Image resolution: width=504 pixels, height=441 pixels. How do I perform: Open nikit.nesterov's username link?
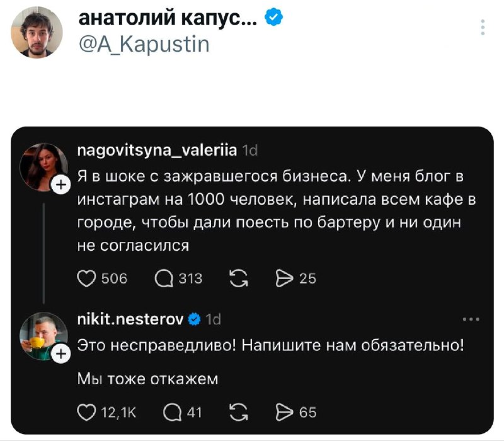(130, 319)
